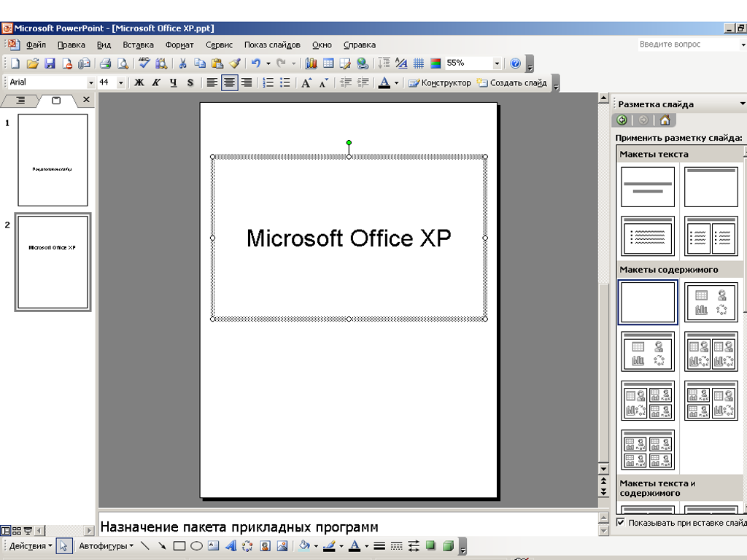The image size is (747, 560).
Task: Toggle text shadow (S)
Action: pos(190,83)
